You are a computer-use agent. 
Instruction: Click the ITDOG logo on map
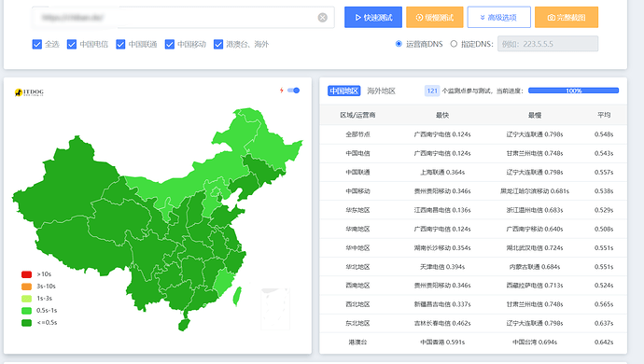pos(29,92)
